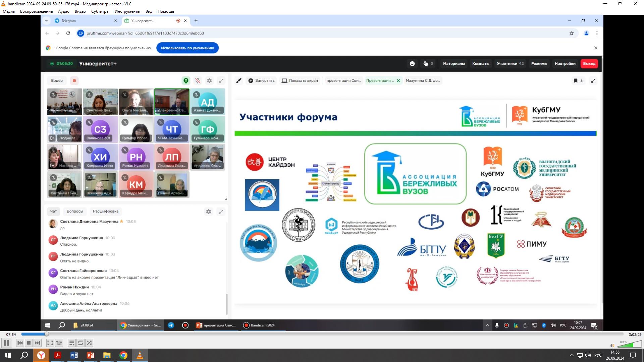Click Показать экран button
This screenshot has width=644, height=362.
click(300, 80)
